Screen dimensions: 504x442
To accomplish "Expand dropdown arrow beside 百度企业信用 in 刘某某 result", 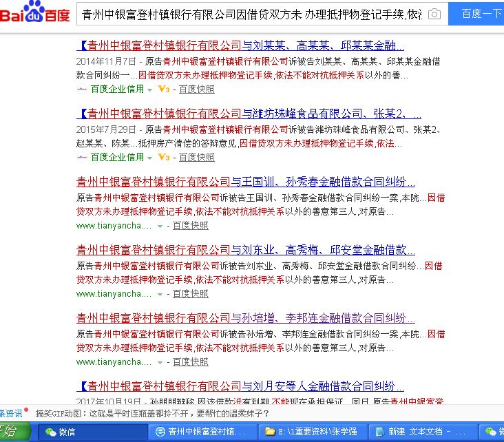I will click(x=150, y=90).
